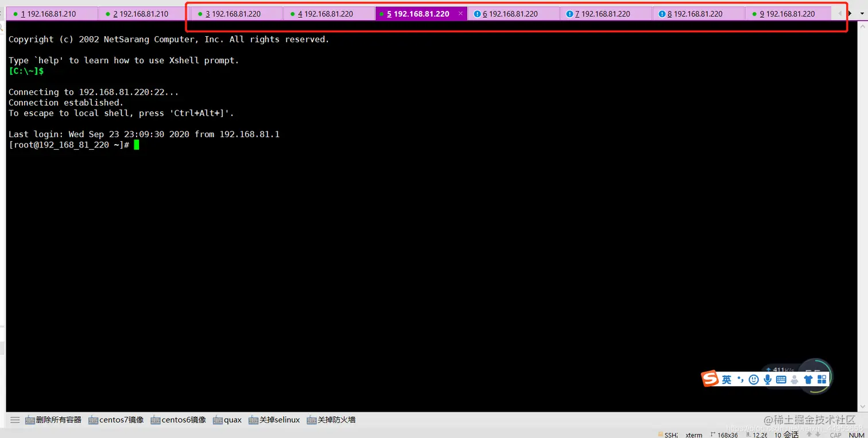
Task: Run the centos6镜像 quick command
Action: [178, 420]
